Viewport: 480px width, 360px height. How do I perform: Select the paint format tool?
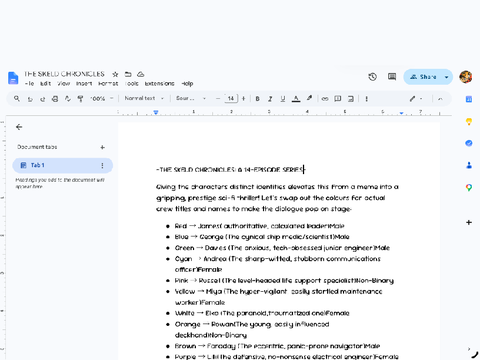pos(80,99)
